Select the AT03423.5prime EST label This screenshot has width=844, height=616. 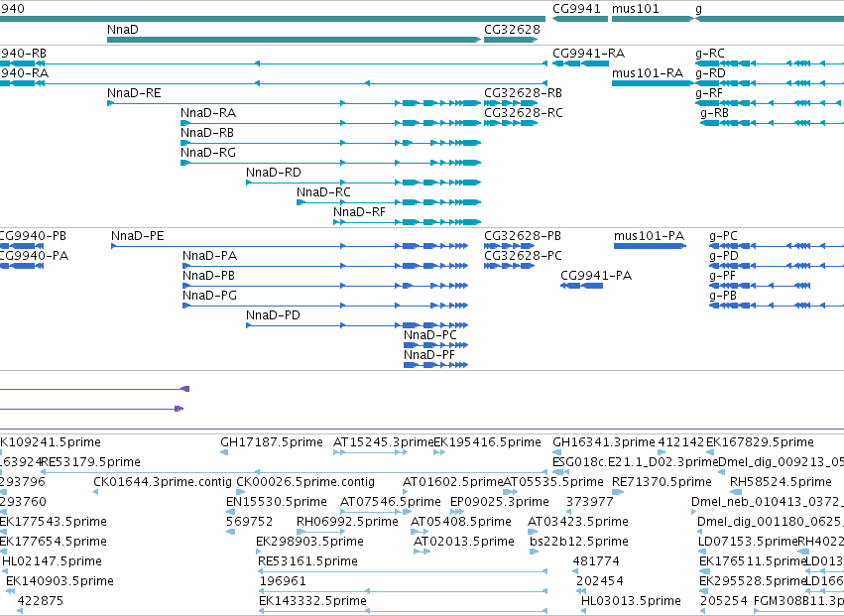578,521
